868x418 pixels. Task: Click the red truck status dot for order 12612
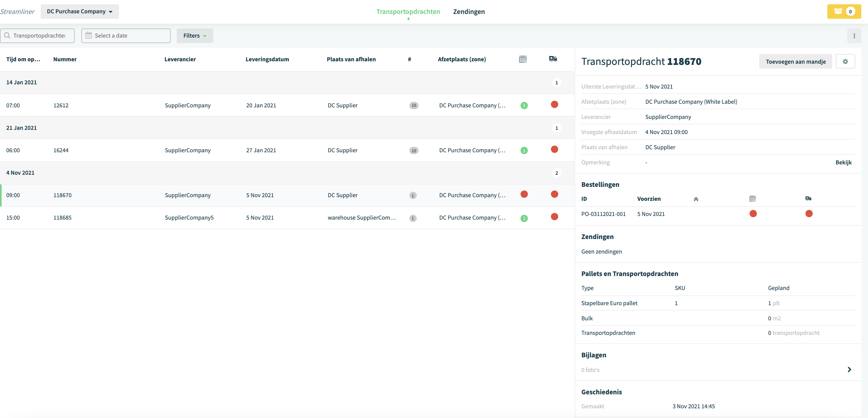tap(554, 105)
